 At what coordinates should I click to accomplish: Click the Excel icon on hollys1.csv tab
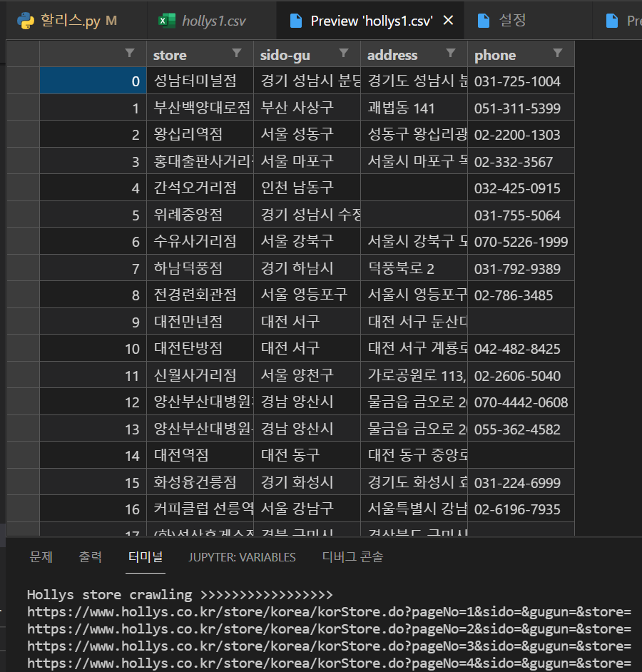[167, 21]
